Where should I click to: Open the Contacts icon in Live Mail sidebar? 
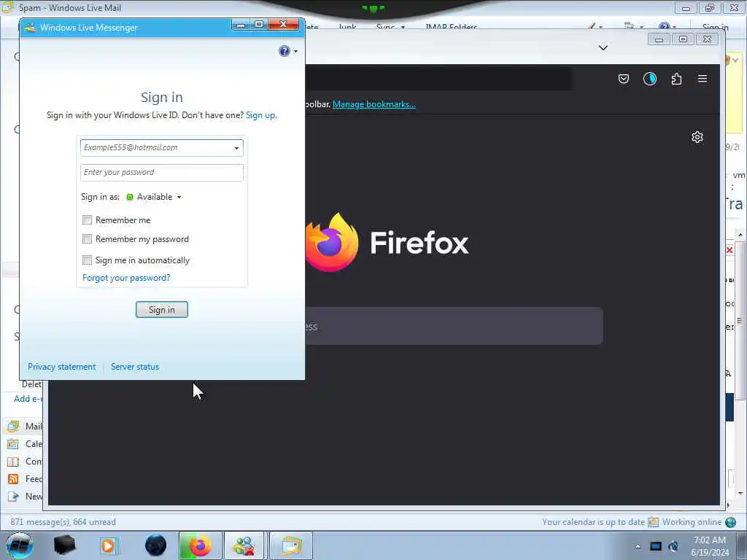(x=13, y=462)
